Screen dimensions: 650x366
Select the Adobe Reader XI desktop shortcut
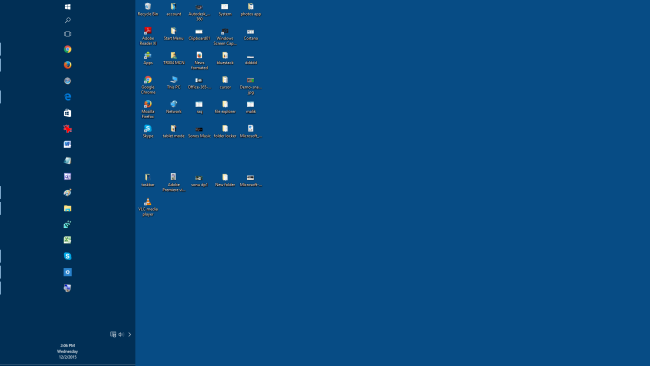click(x=148, y=36)
